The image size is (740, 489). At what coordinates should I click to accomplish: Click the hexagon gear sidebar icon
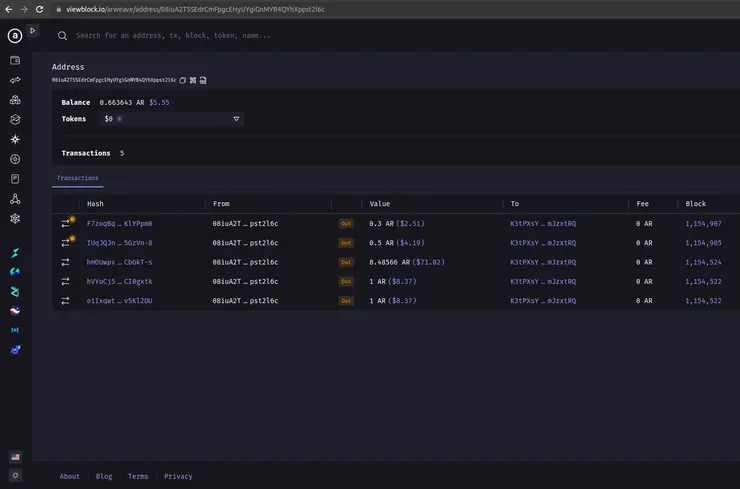click(15, 219)
